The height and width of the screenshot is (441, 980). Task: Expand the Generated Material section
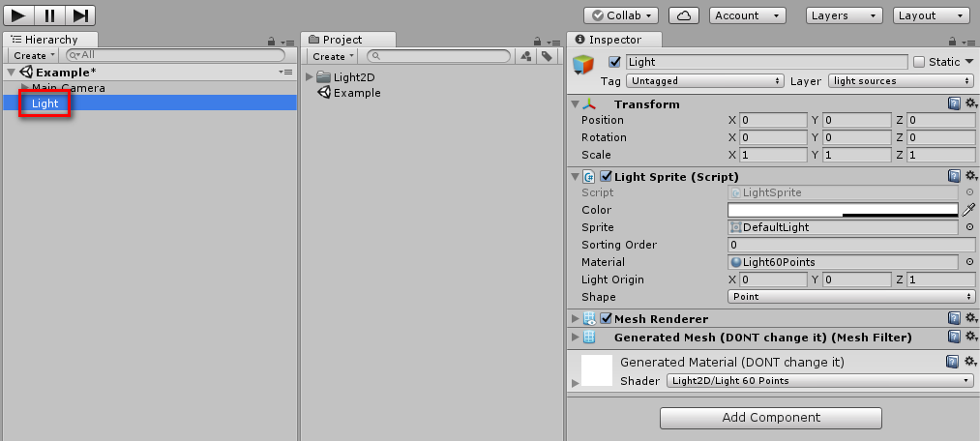576,382
